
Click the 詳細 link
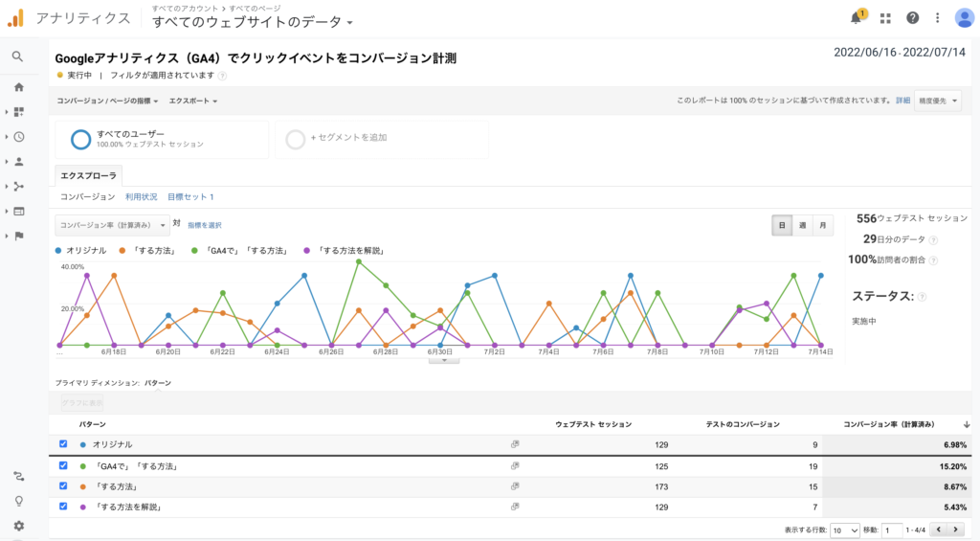coord(903,101)
